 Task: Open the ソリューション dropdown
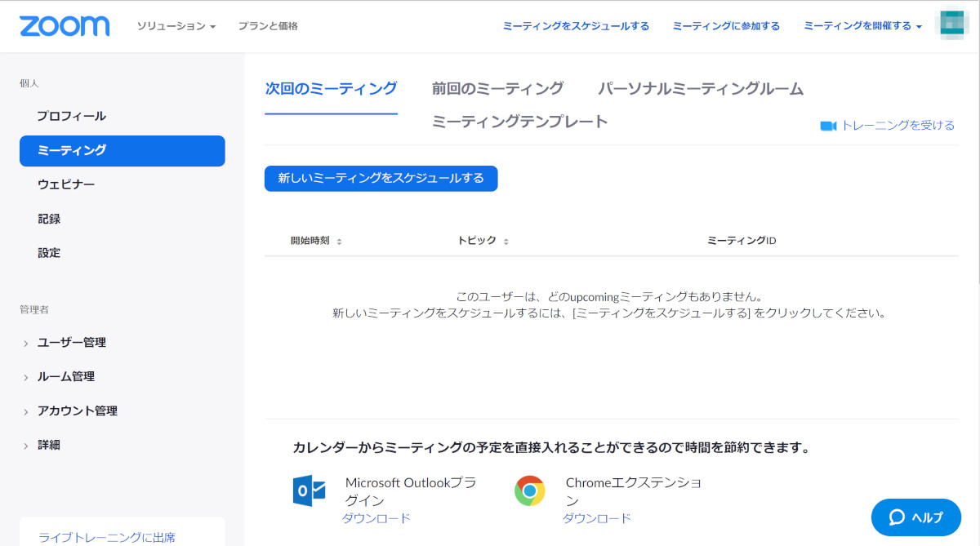point(176,26)
